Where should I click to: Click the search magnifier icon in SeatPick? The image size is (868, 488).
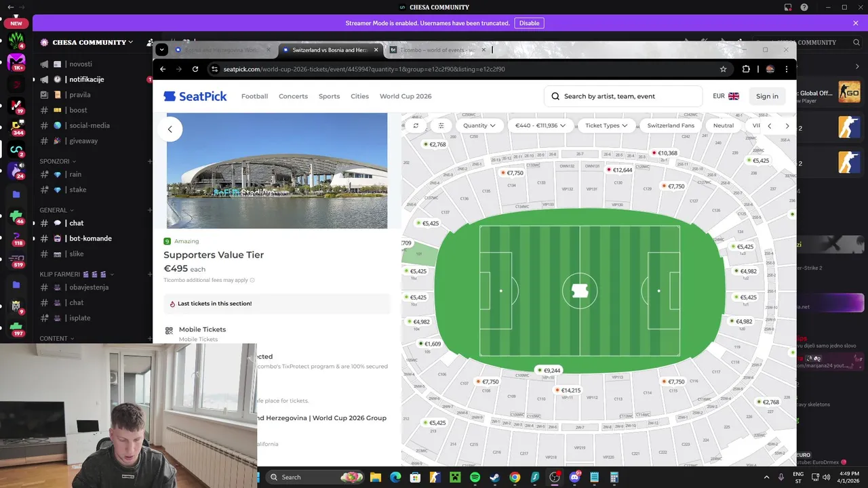[x=555, y=96]
